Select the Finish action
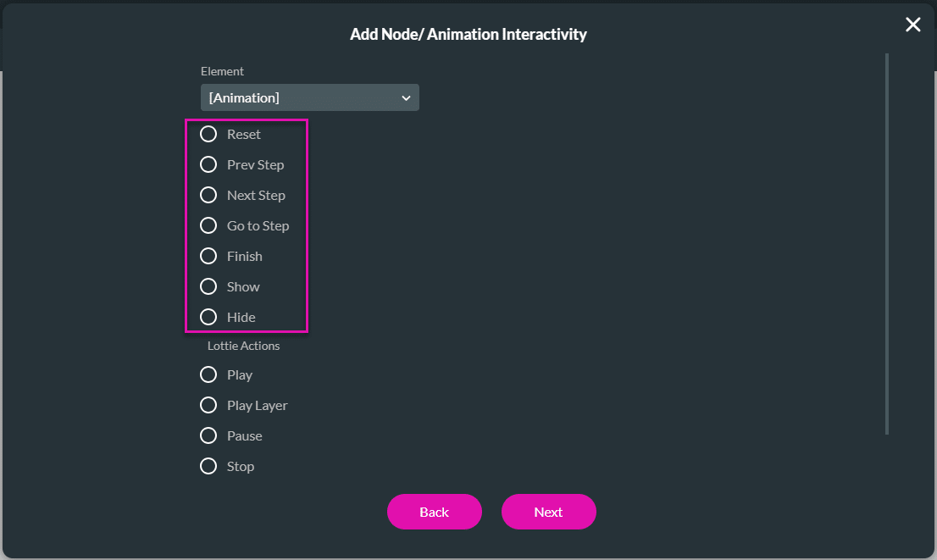The width and height of the screenshot is (937, 560). 208,256
